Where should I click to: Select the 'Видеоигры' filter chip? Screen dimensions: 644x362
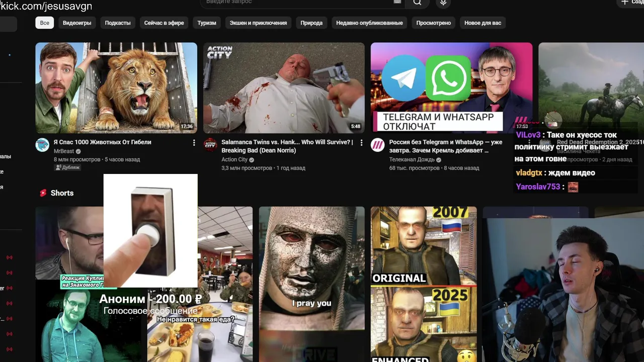77,23
